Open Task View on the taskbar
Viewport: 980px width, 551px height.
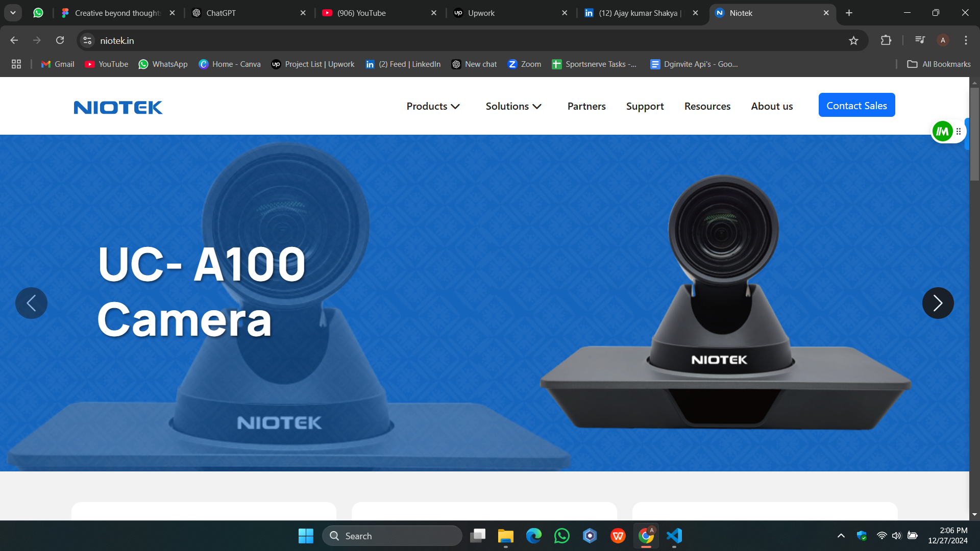coord(478,536)
